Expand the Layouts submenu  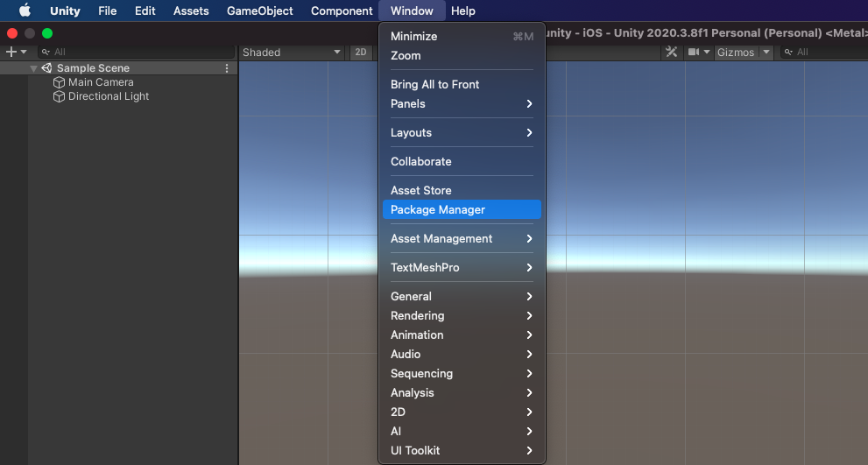462,133
